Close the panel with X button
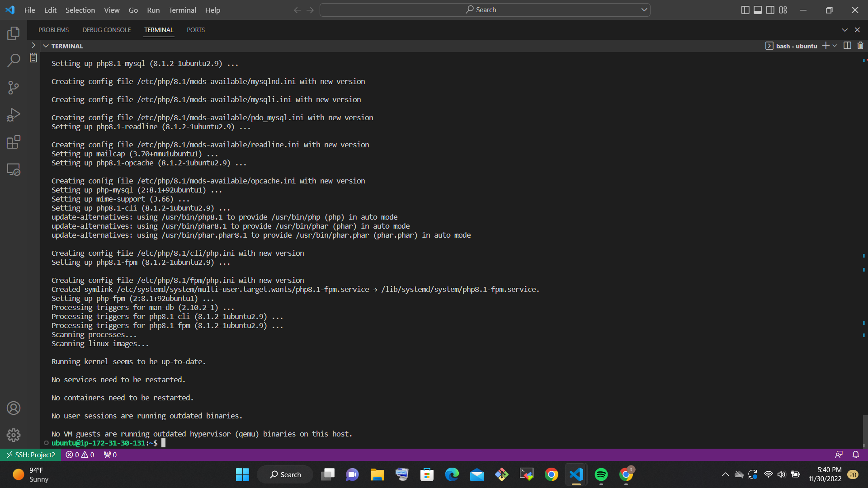 click(x=857, y=30)
